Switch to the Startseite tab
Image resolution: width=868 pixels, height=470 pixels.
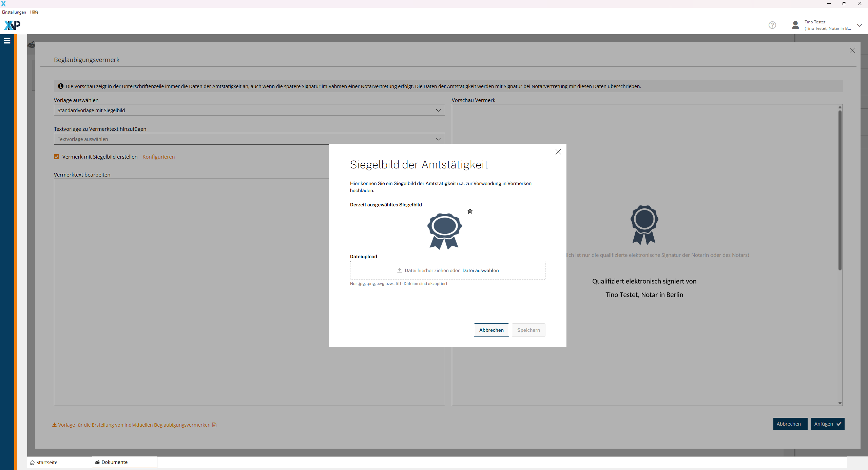pos(46,462)
